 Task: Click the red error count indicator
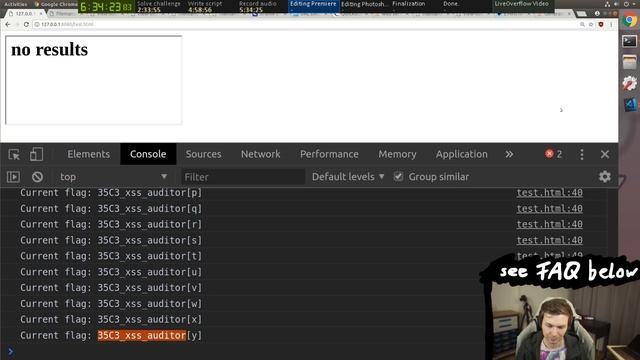tap(553, 154)
